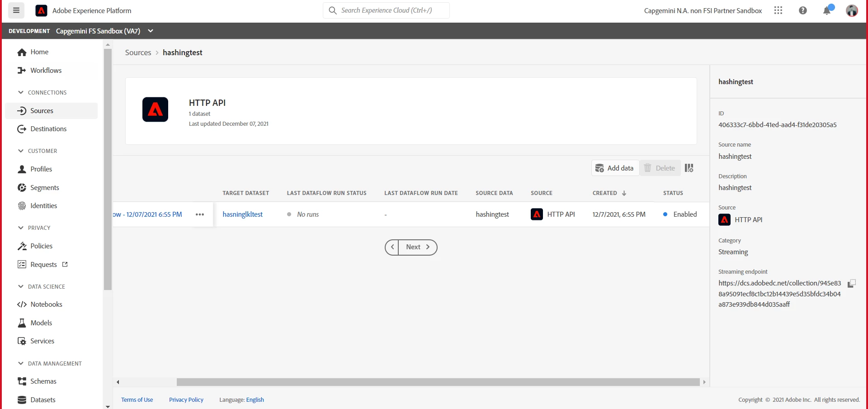Image resolution: width=868 pixels, height=409 pixels.
Task: Click the Delete button
Action: 660,168
